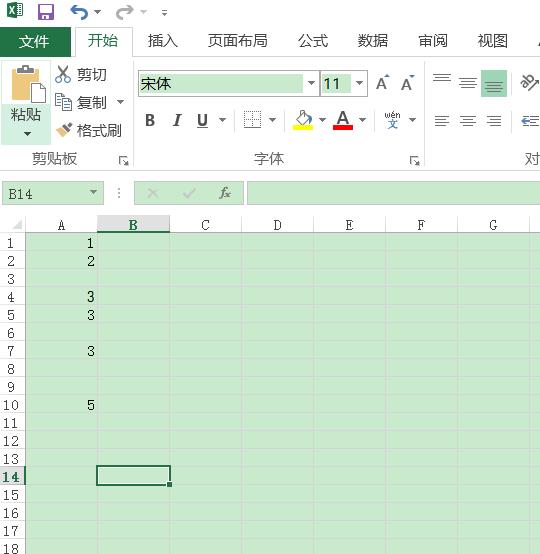The height and width of the screenshot is (554, 540).
Task: Activate the 格式刷 format painter
Action: pyautogui.click(x=89, y=131)
